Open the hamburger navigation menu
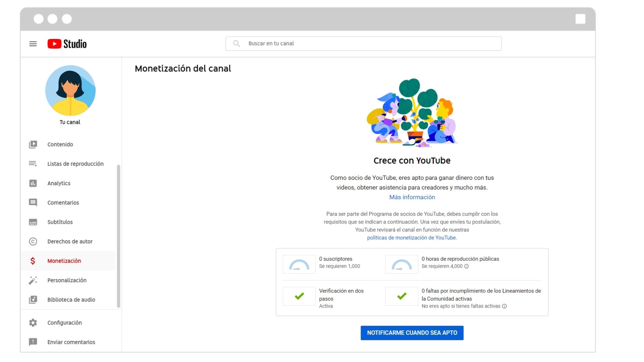 click(33, 44)
